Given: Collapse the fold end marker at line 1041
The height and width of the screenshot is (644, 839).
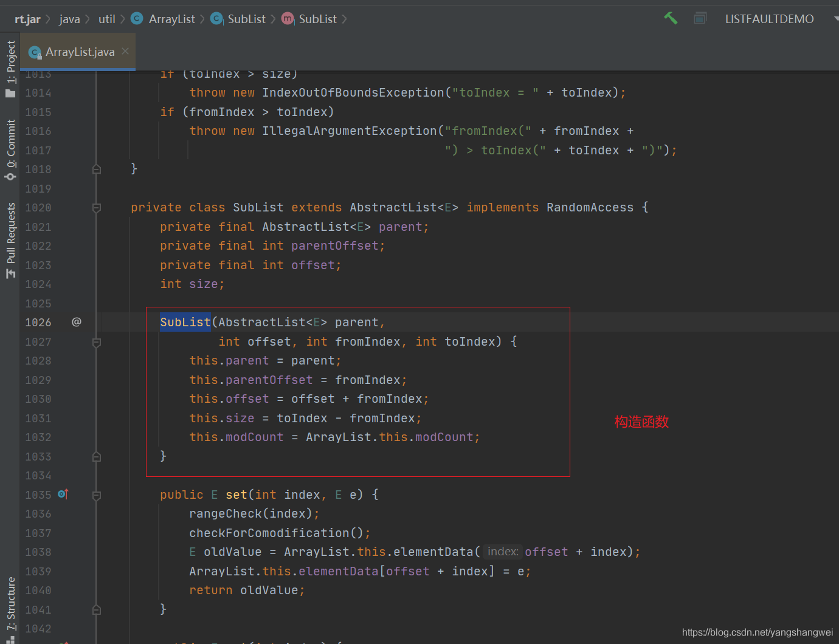Looking at the screenshot, I should [97, 609].
